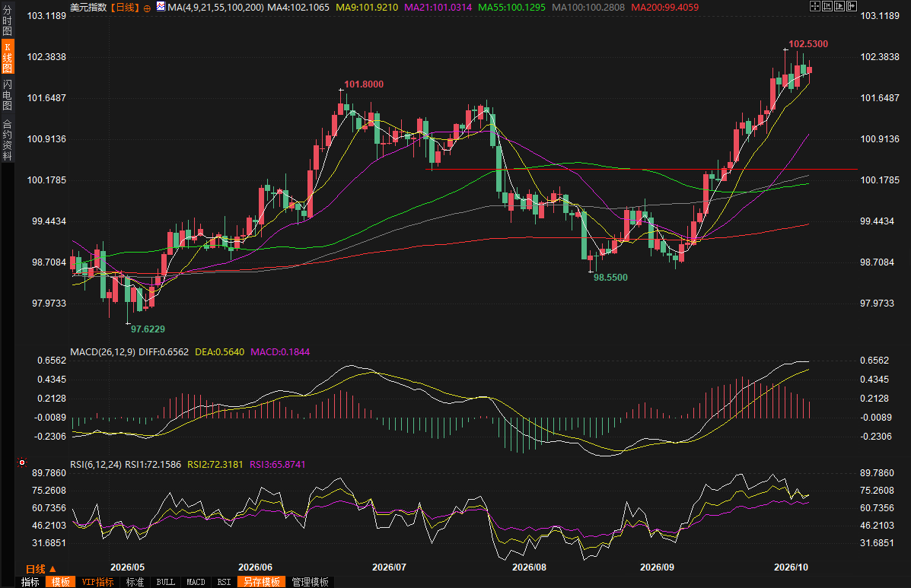The height and width of the screenshot is (588, 911).
Task: Switch to 分时图 view in sidebar
Action: tap(7, 21)
